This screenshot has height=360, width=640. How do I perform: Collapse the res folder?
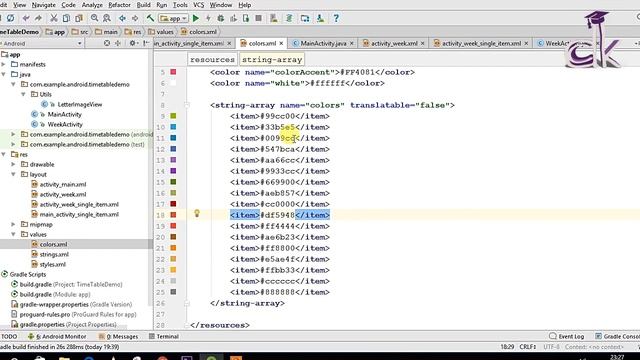click(4, 154)
